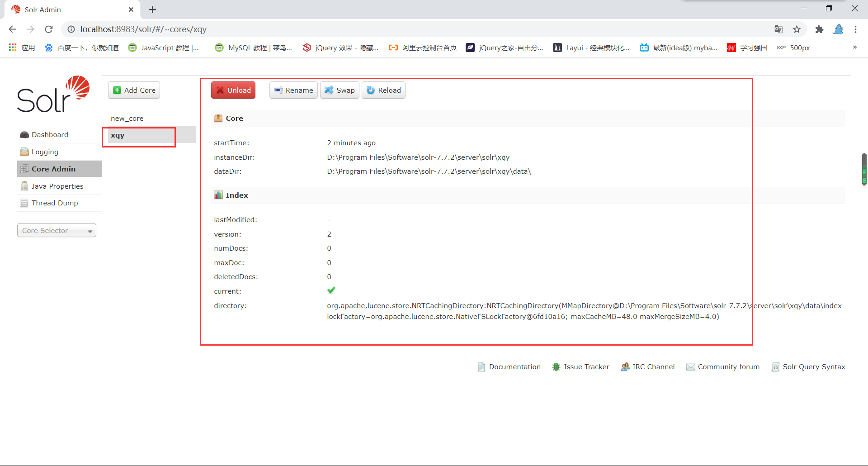Open the Layui bookmark
The width and height of the screenshot is (868, 466).
point(591,48)
